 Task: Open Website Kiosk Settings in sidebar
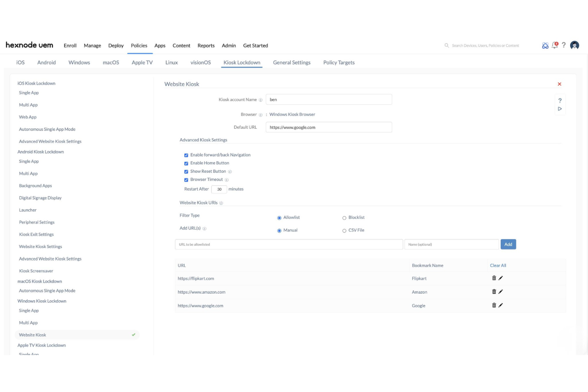(x=41, y=247)
